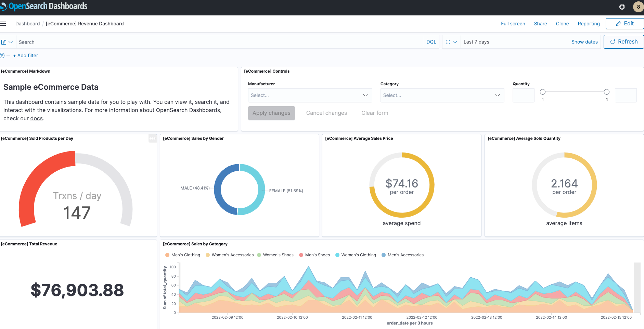
Task: Open the navigation hamburger menu
Action: [4, 24]
